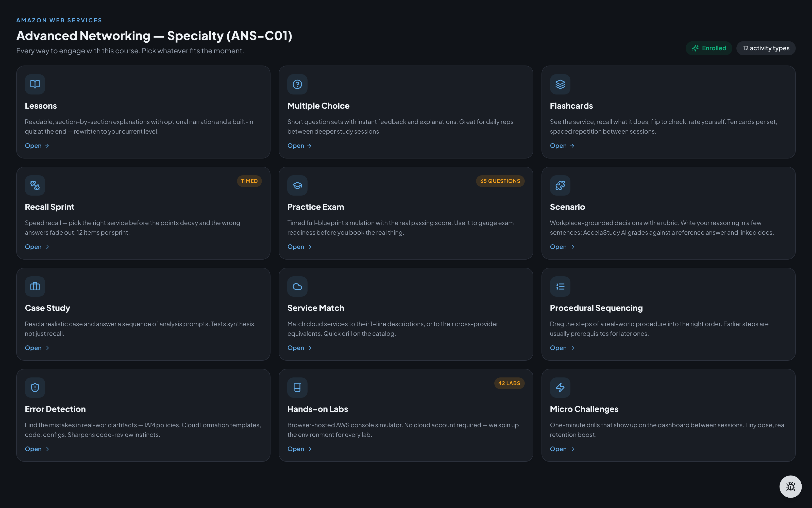Click the 65 QUESTIONS badge
The image size is (812, 508).
coord(500,181)
